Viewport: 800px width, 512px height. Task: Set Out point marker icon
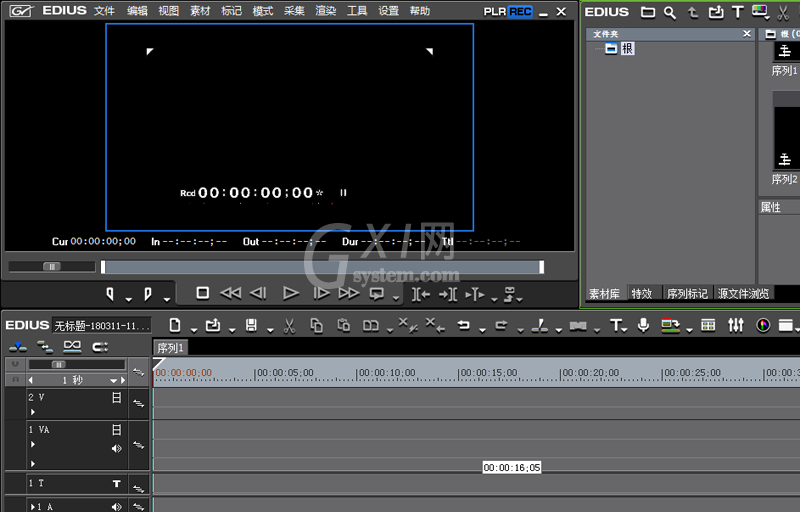click(147, 294)
